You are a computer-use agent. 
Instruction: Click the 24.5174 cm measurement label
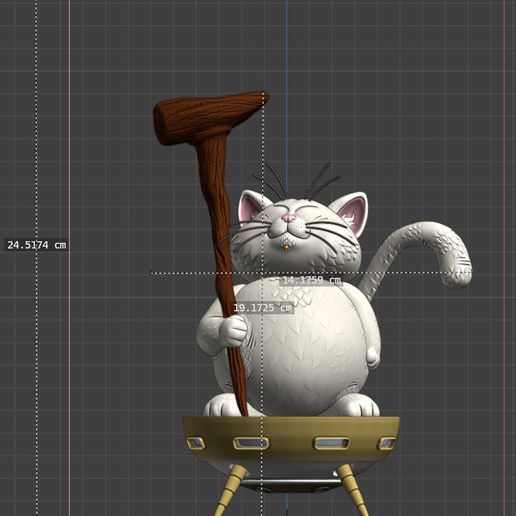coord(37,245)
